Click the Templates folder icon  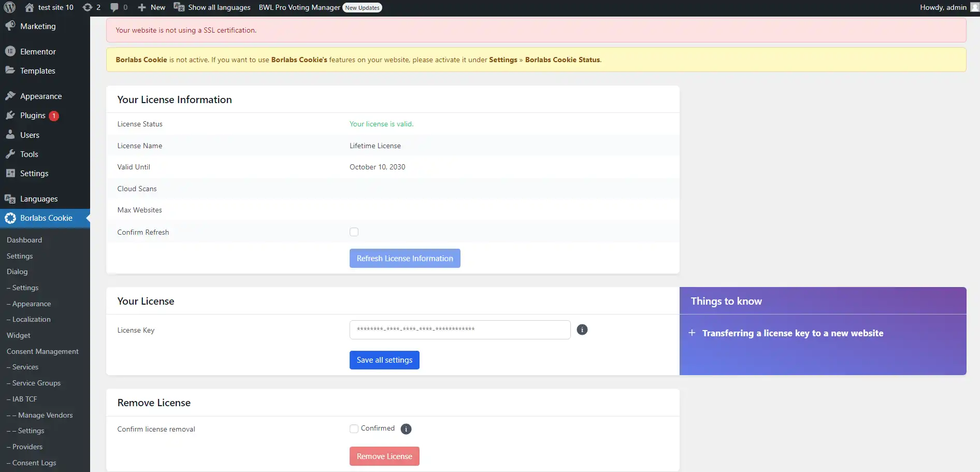point(10,70)
